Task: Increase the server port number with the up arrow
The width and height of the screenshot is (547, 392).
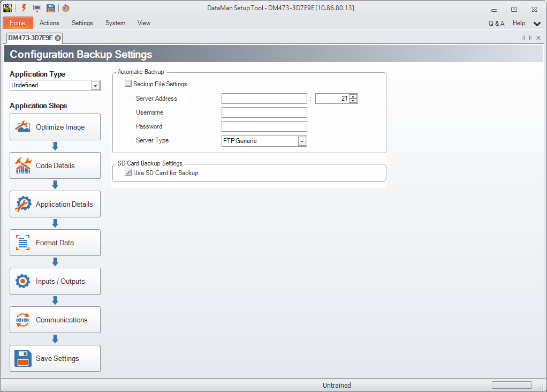Action: (353, 96)
